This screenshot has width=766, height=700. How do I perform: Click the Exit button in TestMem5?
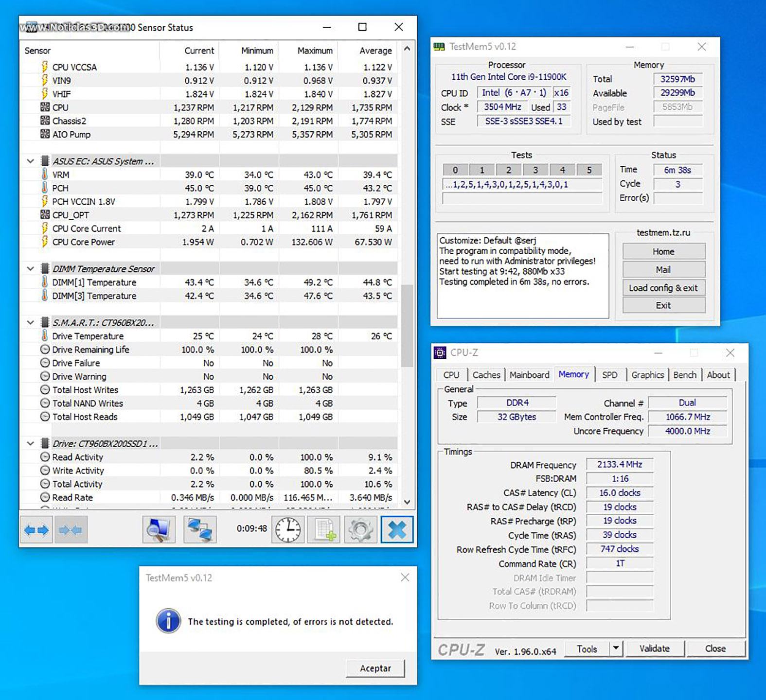(x=663, y=305)
